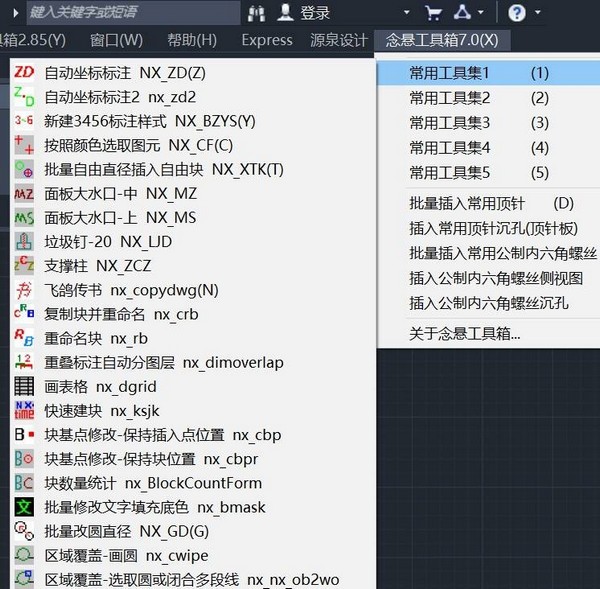Choose 飞鸽传书 nx_copydwg tool
Viewport: 600px width, 589px height.
tap(131, 290)
